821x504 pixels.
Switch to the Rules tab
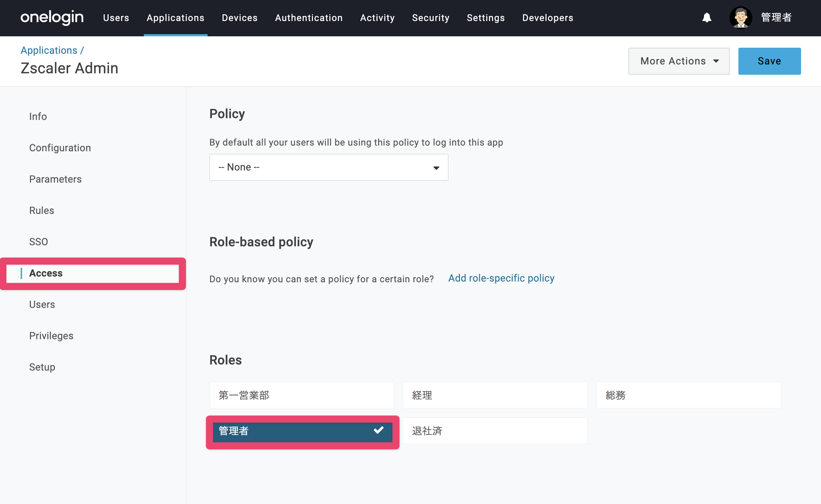click(42, 210)
